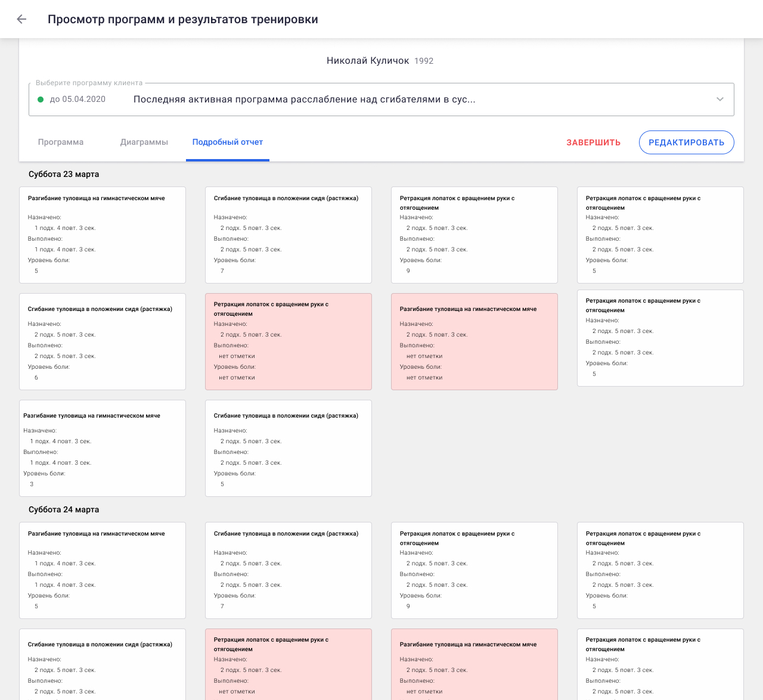Open first March 23 Разгибание туловища card
Viewport: 763px width, 700px height.
[103, 235]
